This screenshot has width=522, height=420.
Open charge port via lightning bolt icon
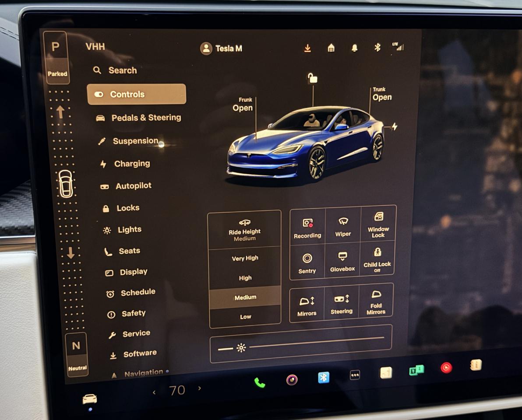395,126
